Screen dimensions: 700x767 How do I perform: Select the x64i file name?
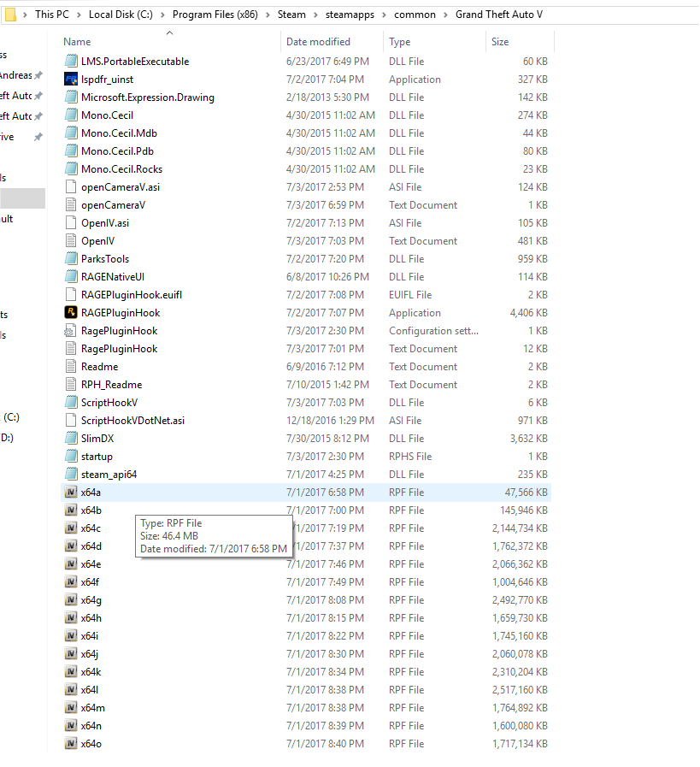pos(90,636)
